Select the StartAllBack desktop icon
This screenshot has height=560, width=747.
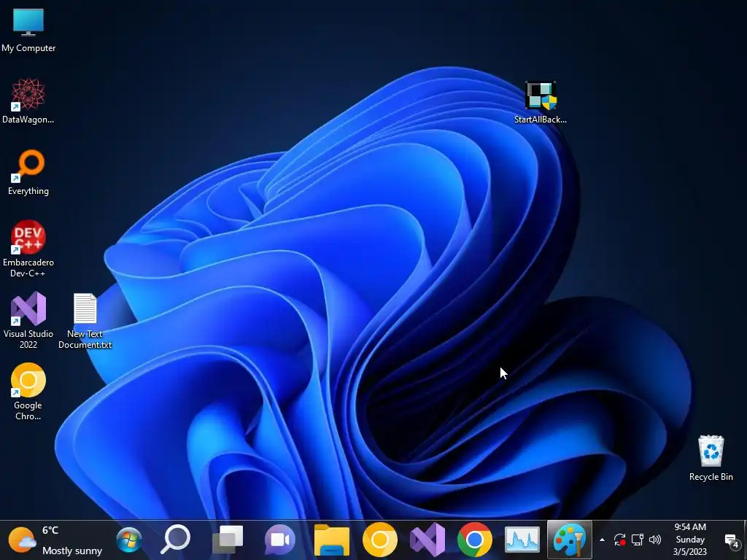[541, 102]
